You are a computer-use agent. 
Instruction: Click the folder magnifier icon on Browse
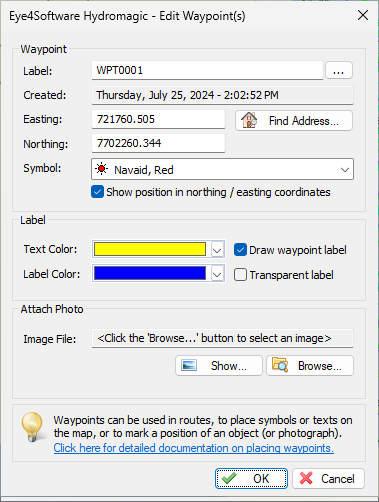point(280,365)
